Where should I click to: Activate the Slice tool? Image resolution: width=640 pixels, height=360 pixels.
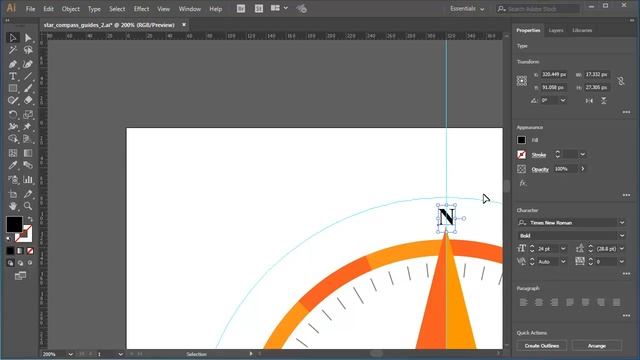[28, 194]
